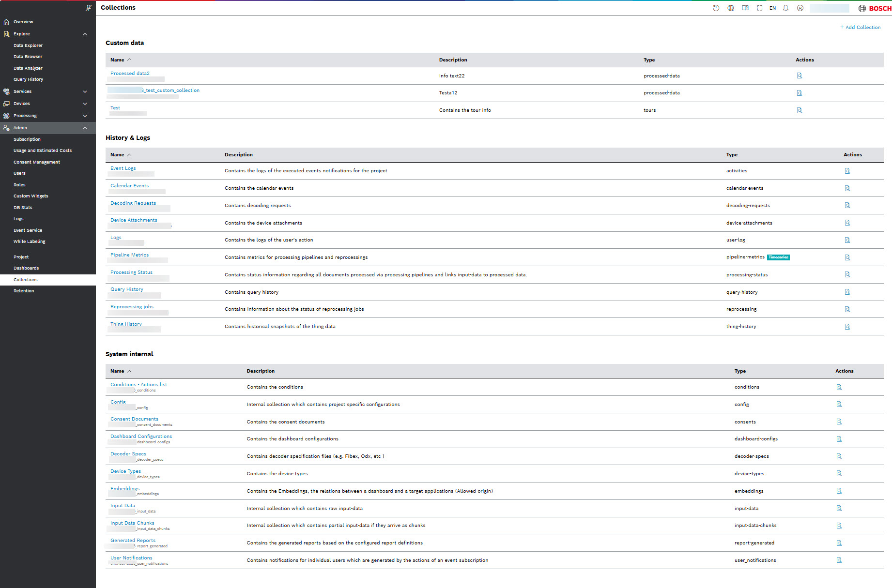892x588 pixels.
Task: Click the notification bell icon
Action: (785, 8)
